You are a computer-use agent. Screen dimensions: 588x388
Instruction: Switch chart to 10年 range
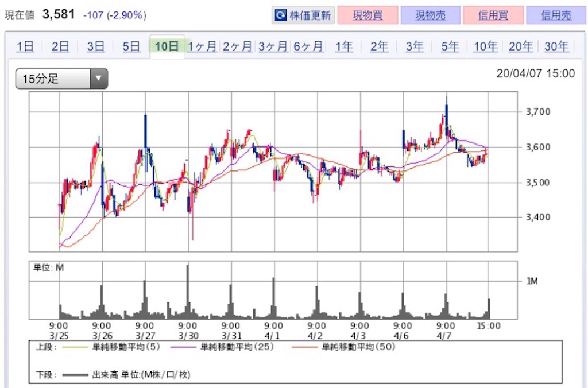pyautogui.click(x=485, y=46)
